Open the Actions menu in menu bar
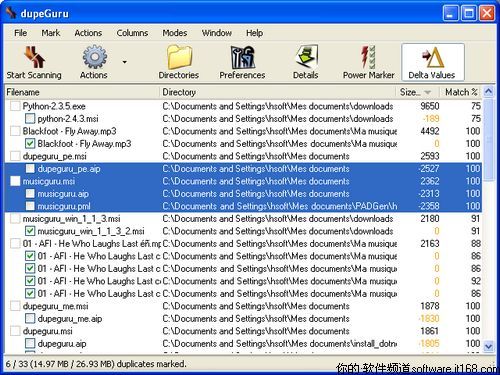The width and height of the screenshot is (500, 375). [x=88, y=33]
